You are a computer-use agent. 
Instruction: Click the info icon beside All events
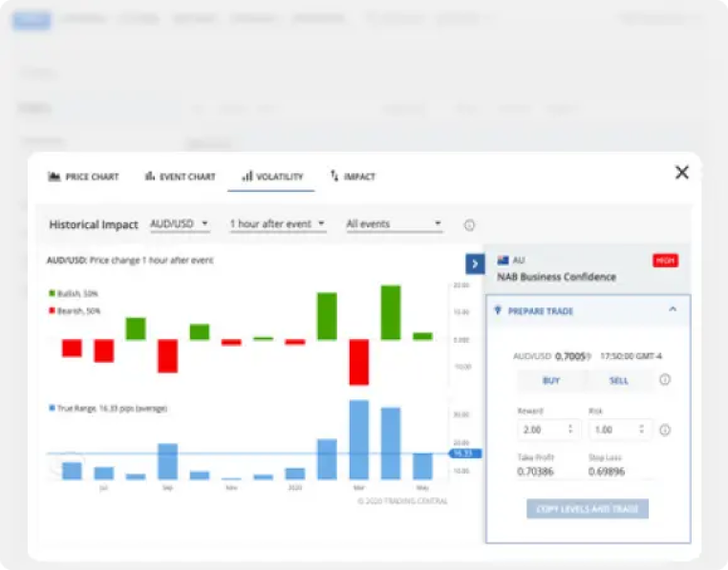(469, 225)
